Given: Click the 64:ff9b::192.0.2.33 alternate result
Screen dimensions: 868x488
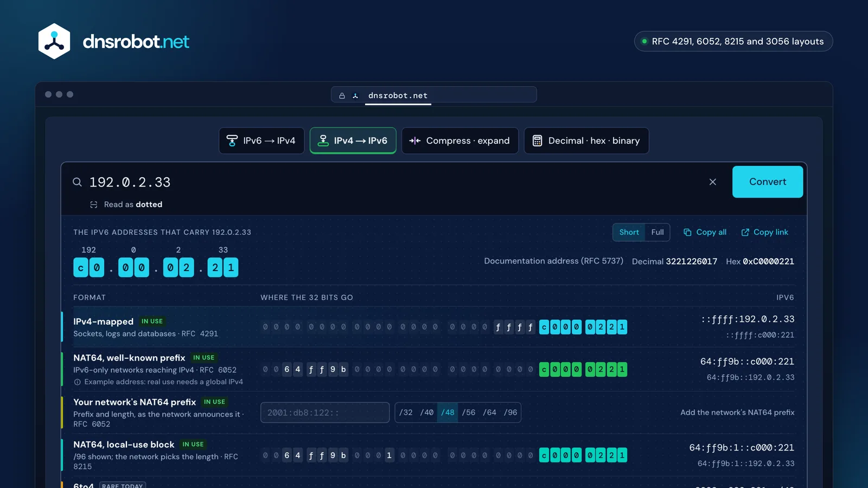Looking at the screenshot, I should (750, 377).
